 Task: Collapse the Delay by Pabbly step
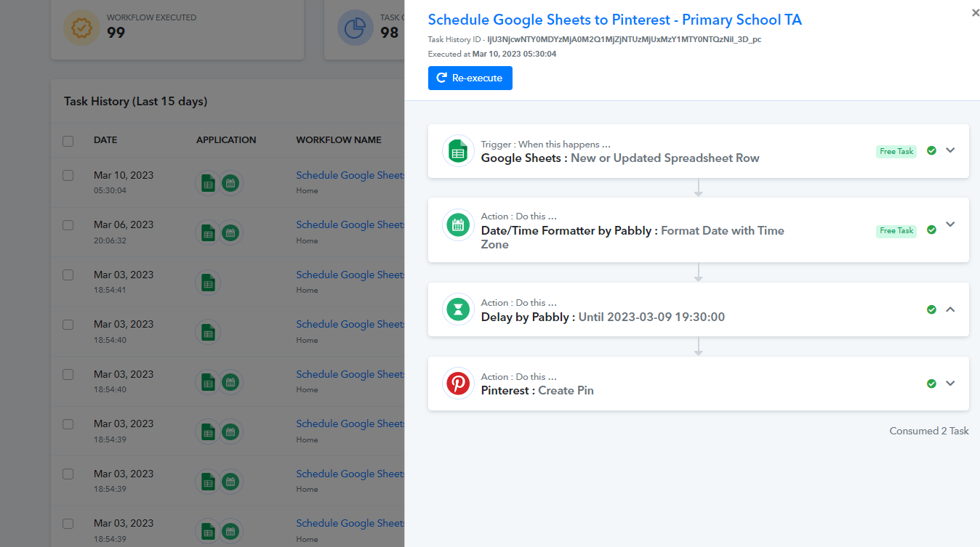click(x=950, y=309)
